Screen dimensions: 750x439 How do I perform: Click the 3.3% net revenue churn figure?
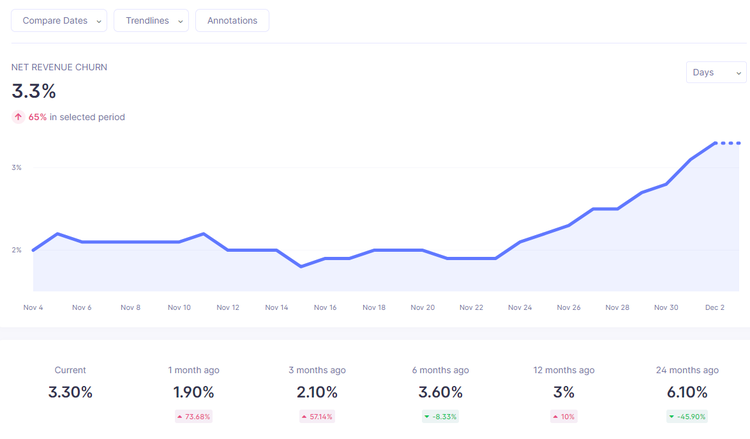34,91
